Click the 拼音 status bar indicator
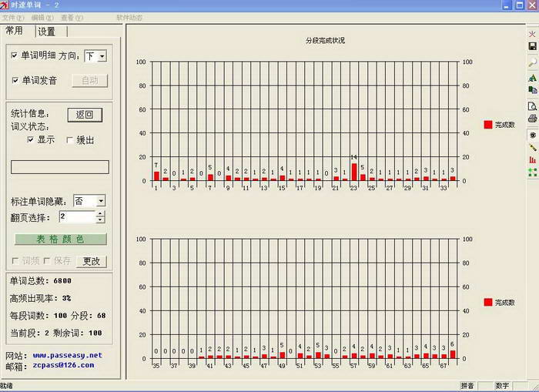Viewport: 539px width, 392px height. pos(467,386)
